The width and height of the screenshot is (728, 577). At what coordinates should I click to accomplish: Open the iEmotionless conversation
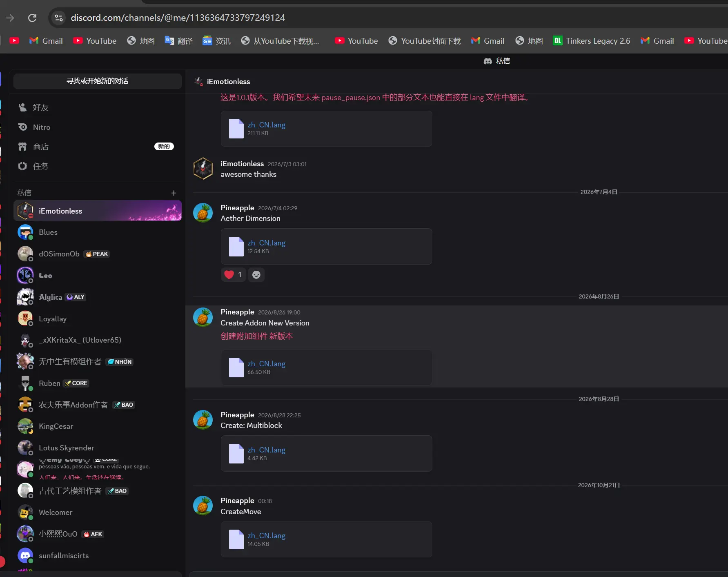(x=97, y=211)
